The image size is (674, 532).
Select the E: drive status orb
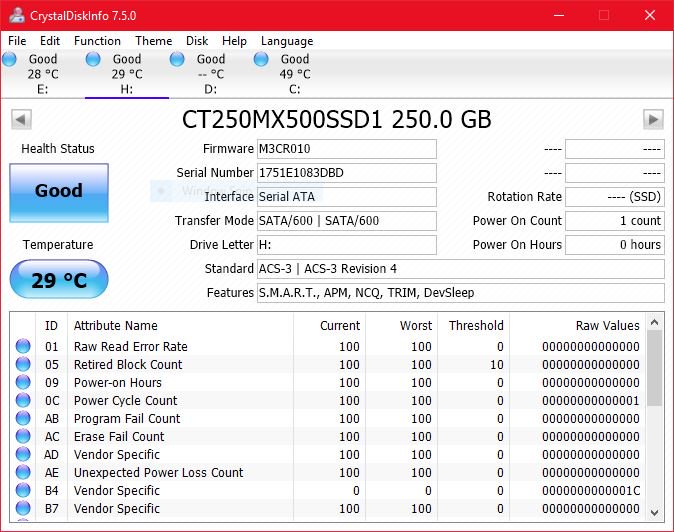coord(9,59)
